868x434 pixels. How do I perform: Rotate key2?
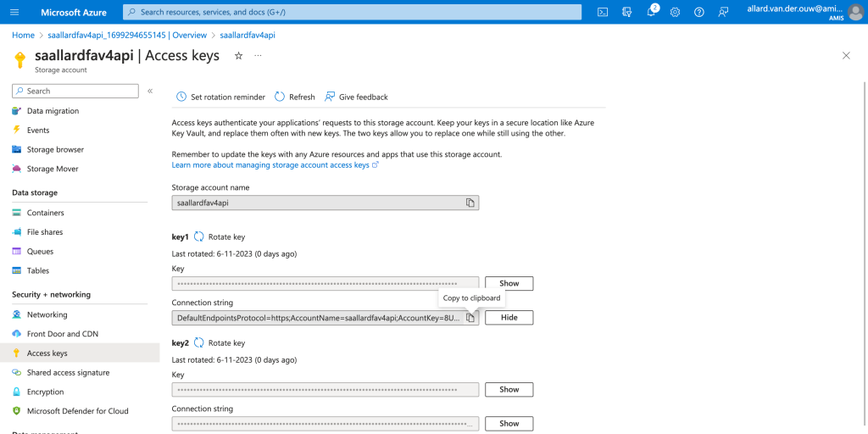[x=220, y=343]
